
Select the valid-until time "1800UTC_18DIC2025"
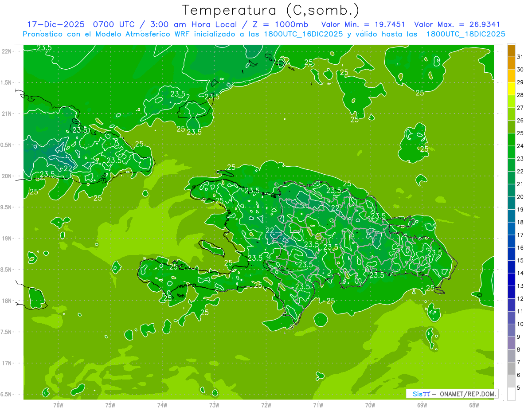point(465,34)
